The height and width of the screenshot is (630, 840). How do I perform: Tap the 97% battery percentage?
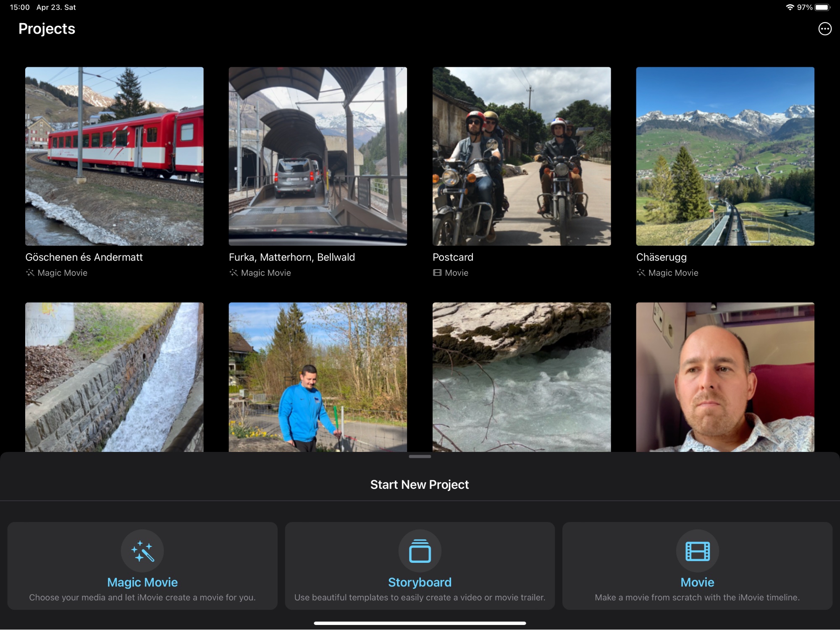(805, 7)
